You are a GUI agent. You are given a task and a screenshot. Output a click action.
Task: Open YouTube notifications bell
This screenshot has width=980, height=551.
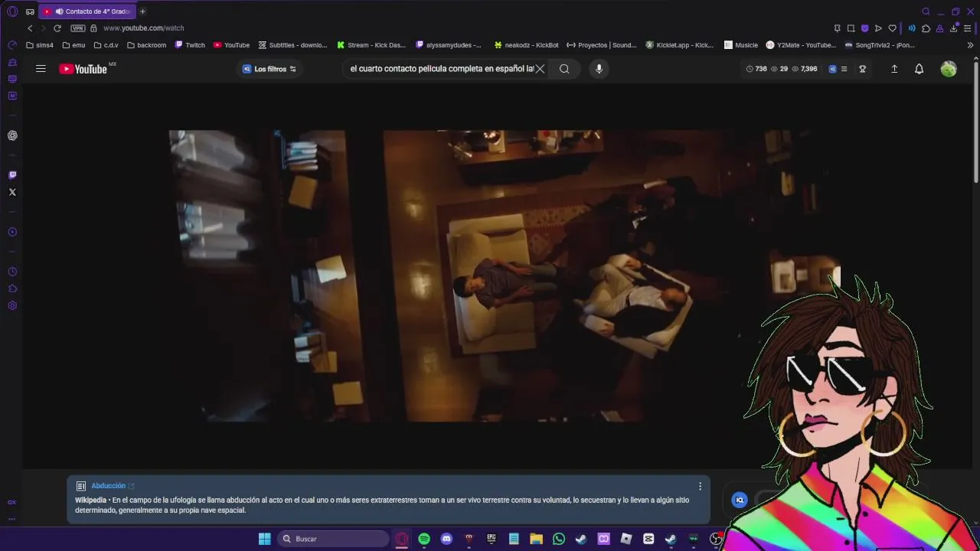(x=919, y=69)
